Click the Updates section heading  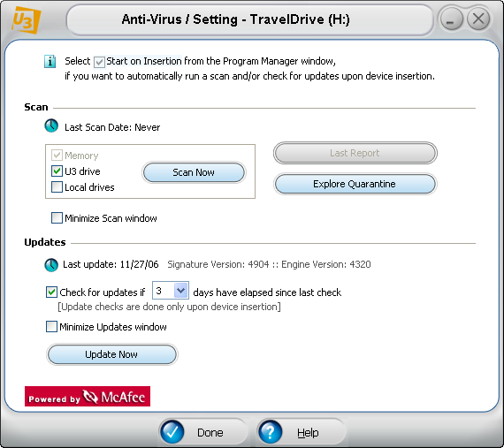[45, 242]
